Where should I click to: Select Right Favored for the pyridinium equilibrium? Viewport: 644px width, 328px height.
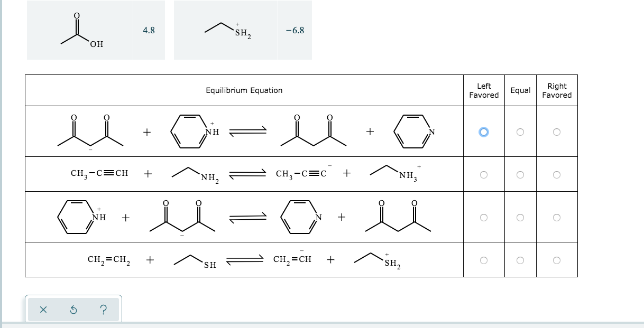[x=557, y=217]
